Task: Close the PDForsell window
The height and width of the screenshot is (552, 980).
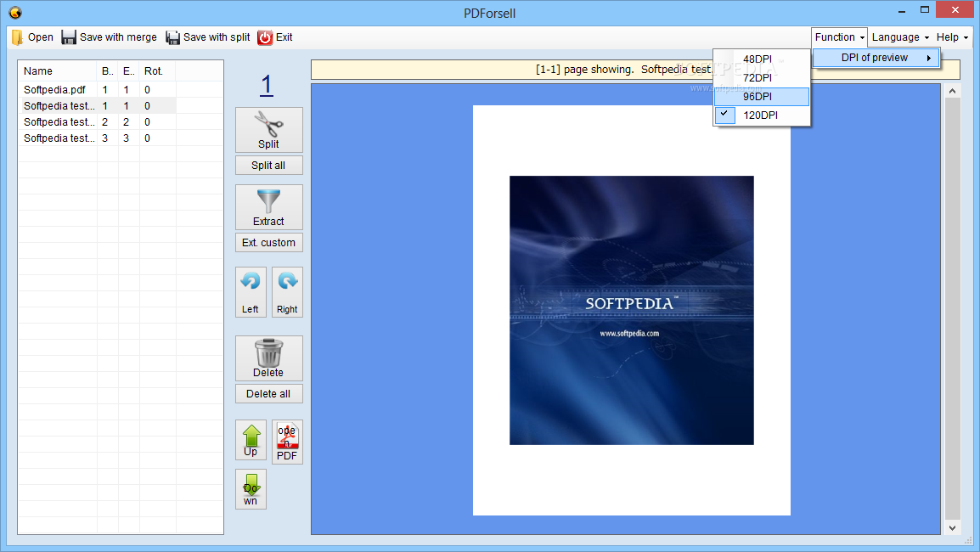Action: tap(955, 10)
